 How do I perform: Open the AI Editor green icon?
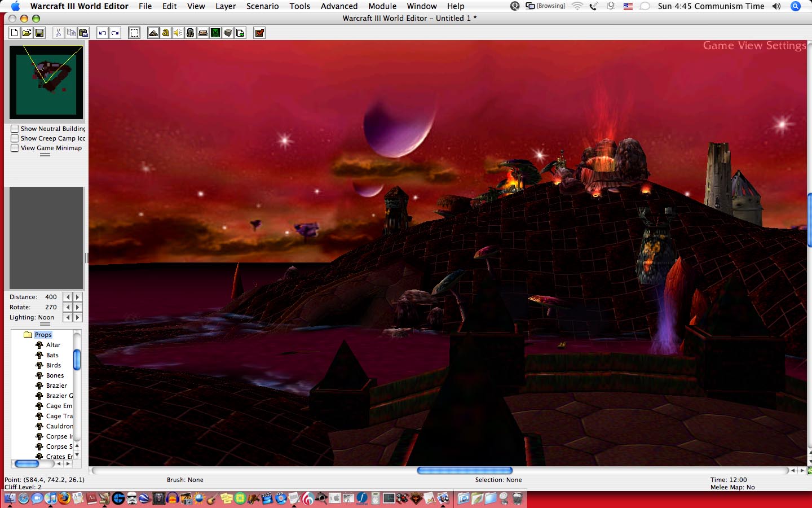pyautogui.click(x=215, y=33)
